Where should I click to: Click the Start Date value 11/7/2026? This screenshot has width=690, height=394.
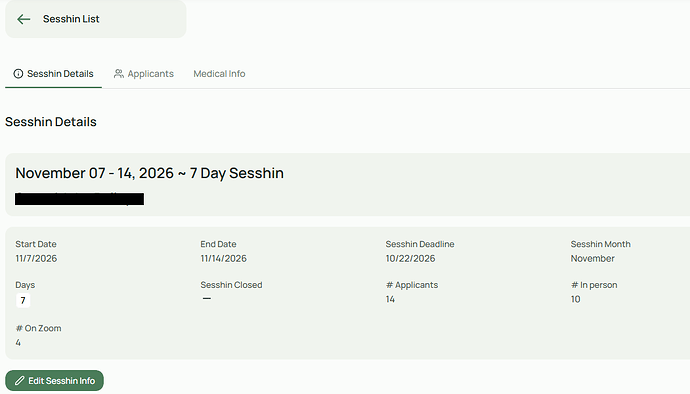pos(36,258)
